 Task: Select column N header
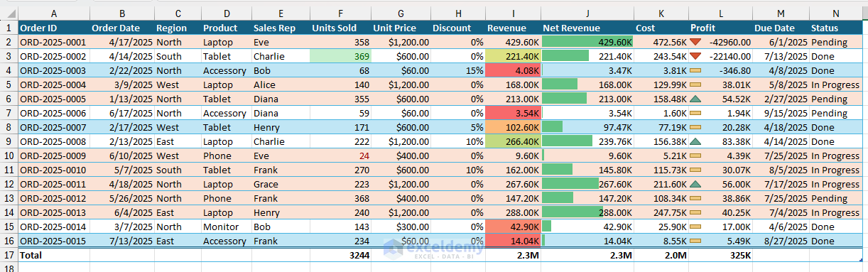click(x=835, y=13)
